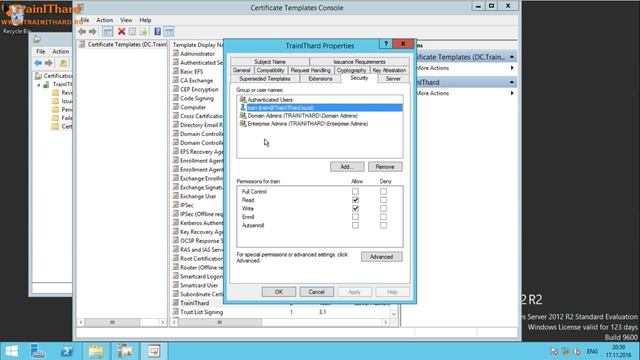Select the Authenticated Users group entry

(x=270, y=100)
